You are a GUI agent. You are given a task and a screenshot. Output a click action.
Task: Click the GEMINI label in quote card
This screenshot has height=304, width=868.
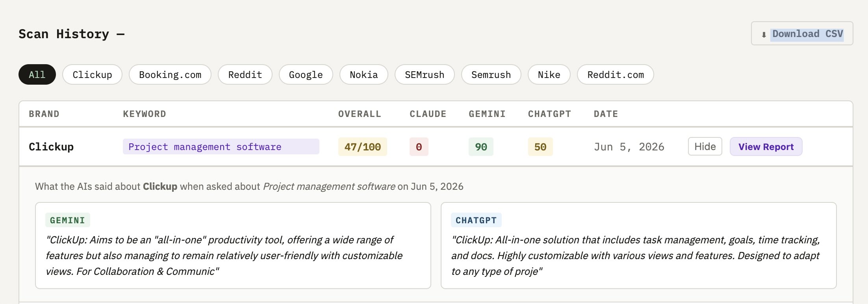(x=68, y=220)
